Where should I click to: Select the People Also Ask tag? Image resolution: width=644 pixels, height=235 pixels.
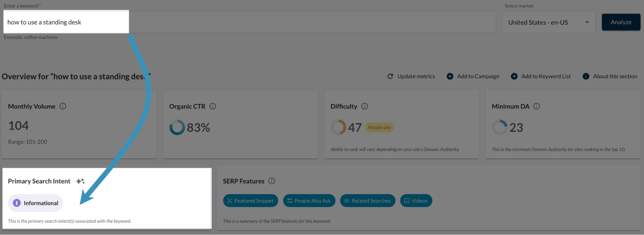(x=309, y=201)
